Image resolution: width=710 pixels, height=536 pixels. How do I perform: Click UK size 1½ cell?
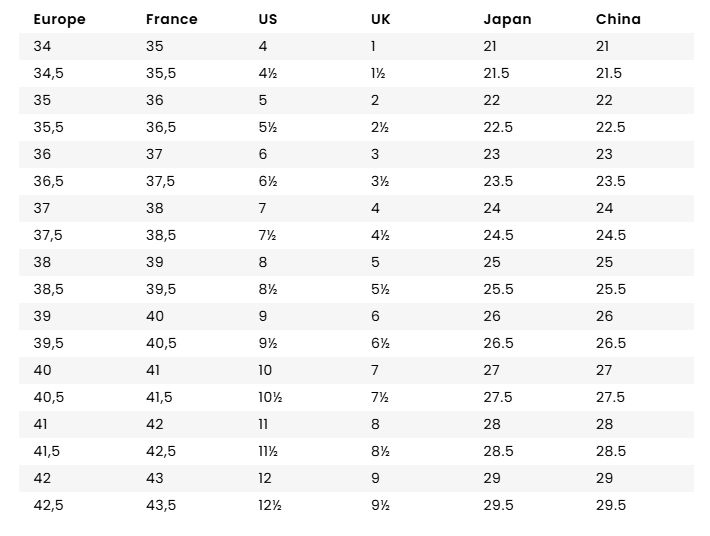[x=378, y=73]
